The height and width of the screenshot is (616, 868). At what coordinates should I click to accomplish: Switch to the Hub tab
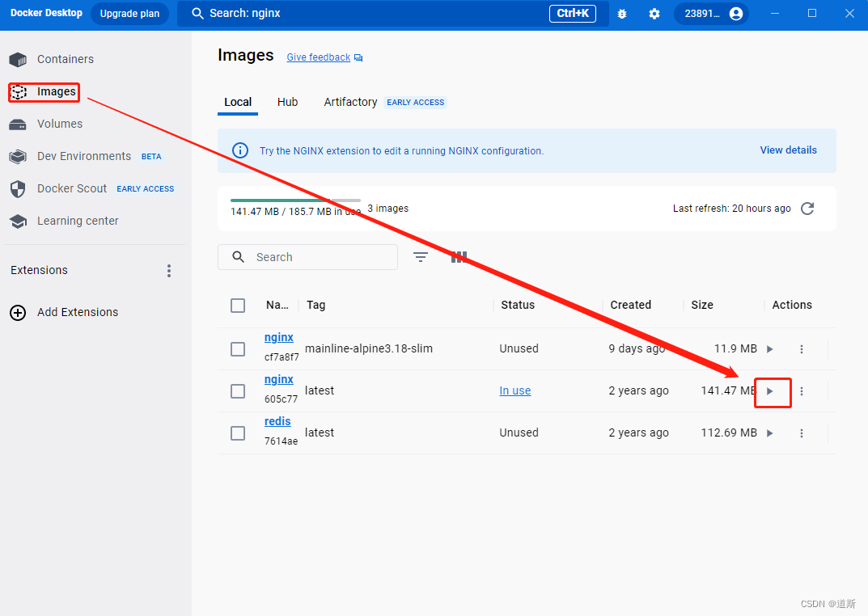click(287, 103)
